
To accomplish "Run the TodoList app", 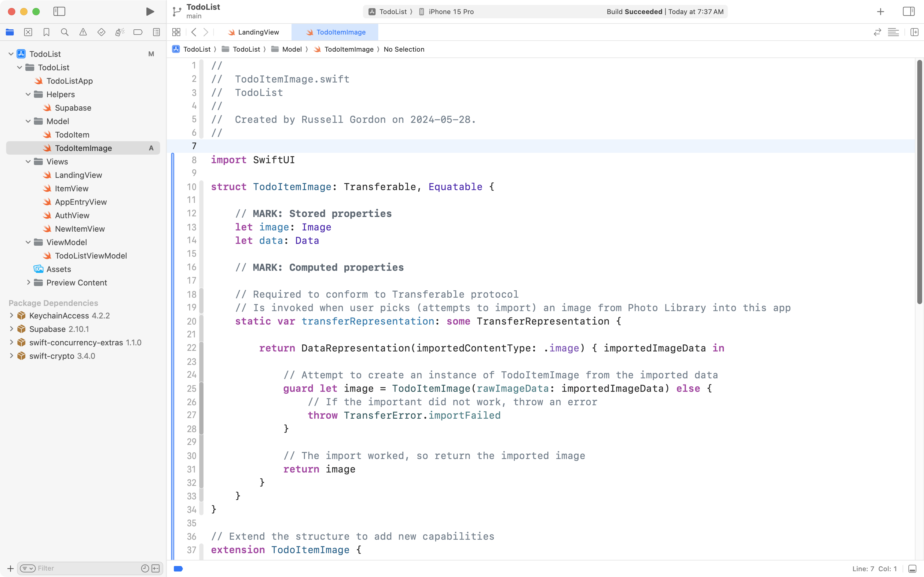I will tap(149, 11).
